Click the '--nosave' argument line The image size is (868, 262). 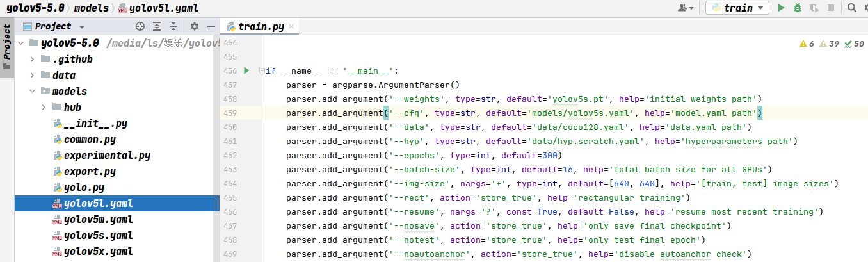pyautogui.click(x=508, y=225)
